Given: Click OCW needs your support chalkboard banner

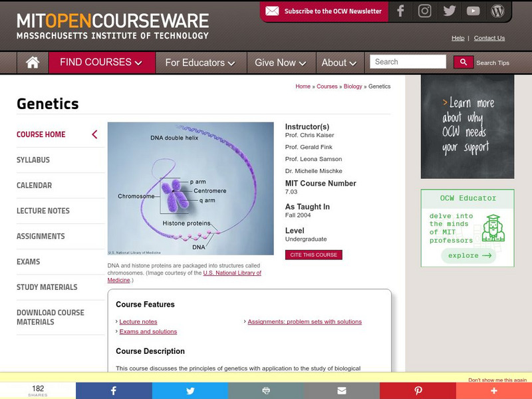Looking at the screenshot, I should point(467,127).
